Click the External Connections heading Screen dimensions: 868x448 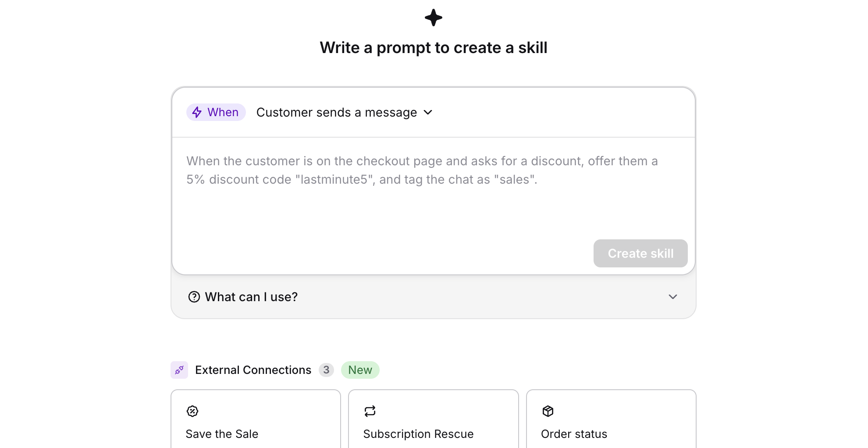253,370
